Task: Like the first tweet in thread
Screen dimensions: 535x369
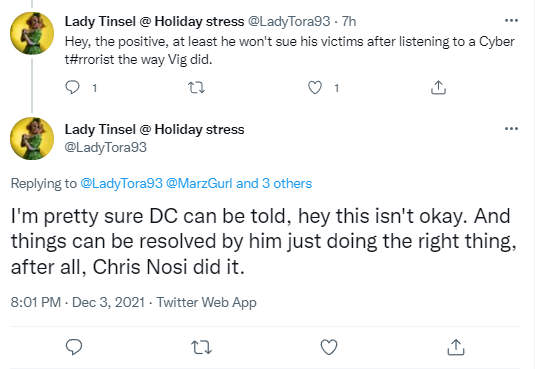Action: [x=315, y=87]
